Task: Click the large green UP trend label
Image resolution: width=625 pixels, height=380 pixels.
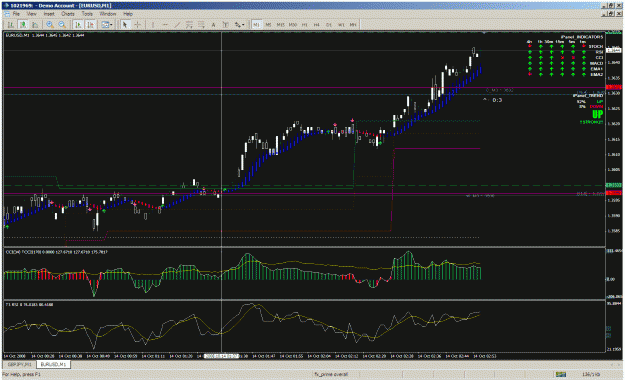Action: (x=597, y=114)
